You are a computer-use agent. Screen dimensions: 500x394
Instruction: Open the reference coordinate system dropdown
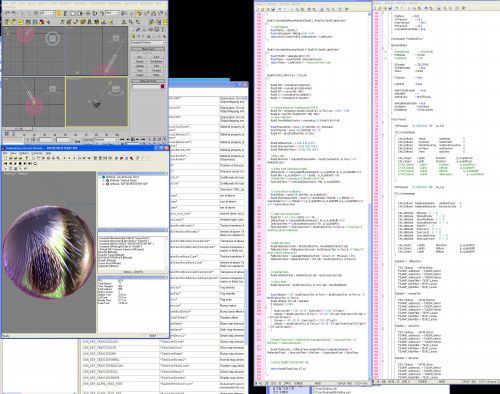coord(112,13)
